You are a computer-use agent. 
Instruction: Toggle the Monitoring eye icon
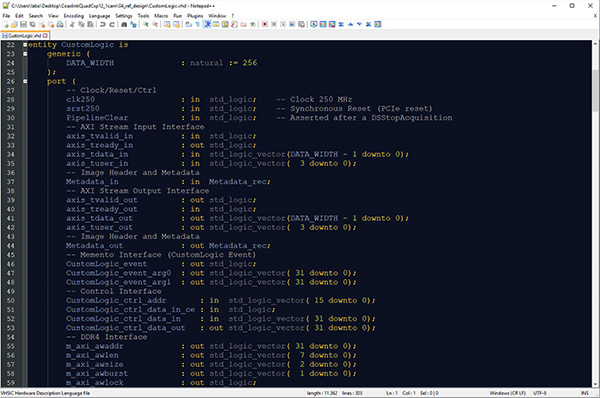click(253, 24)
